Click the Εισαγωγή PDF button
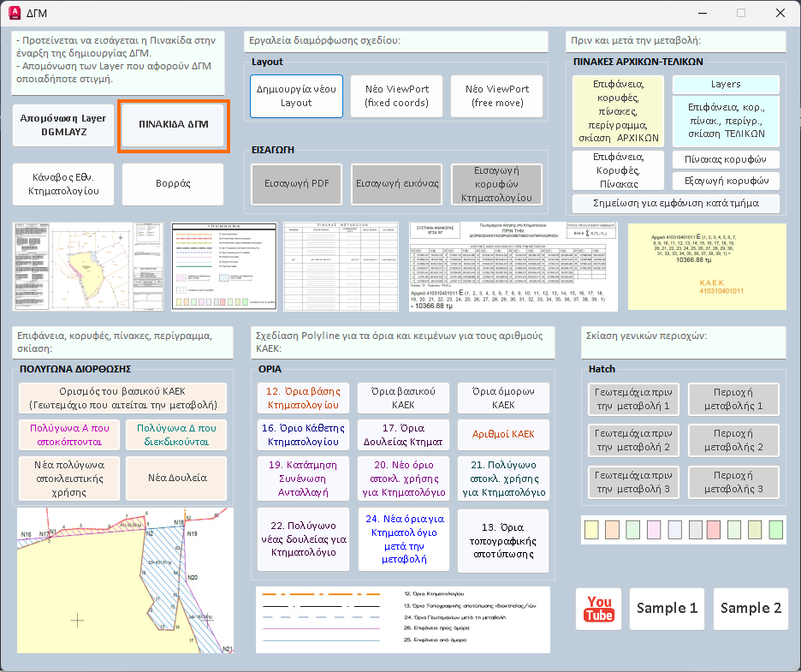The height and width of the screenshot is (672, 801). coord(297,184)
